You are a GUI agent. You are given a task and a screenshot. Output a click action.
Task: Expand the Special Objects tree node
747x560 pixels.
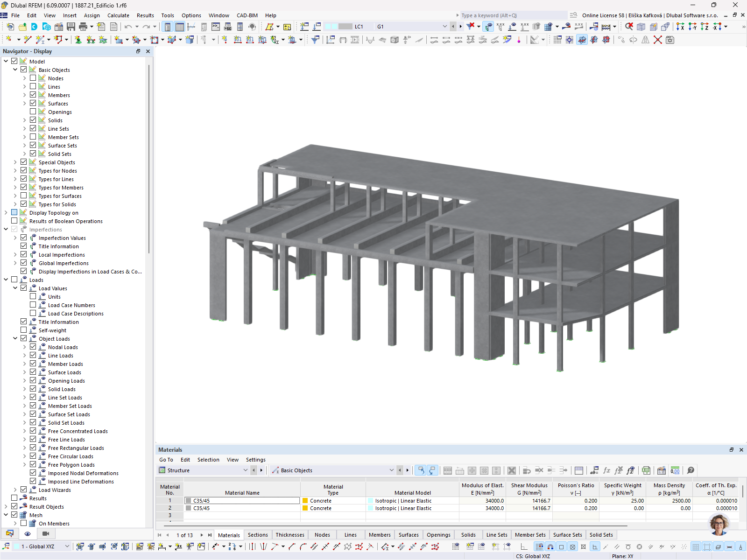coord(15,162)
